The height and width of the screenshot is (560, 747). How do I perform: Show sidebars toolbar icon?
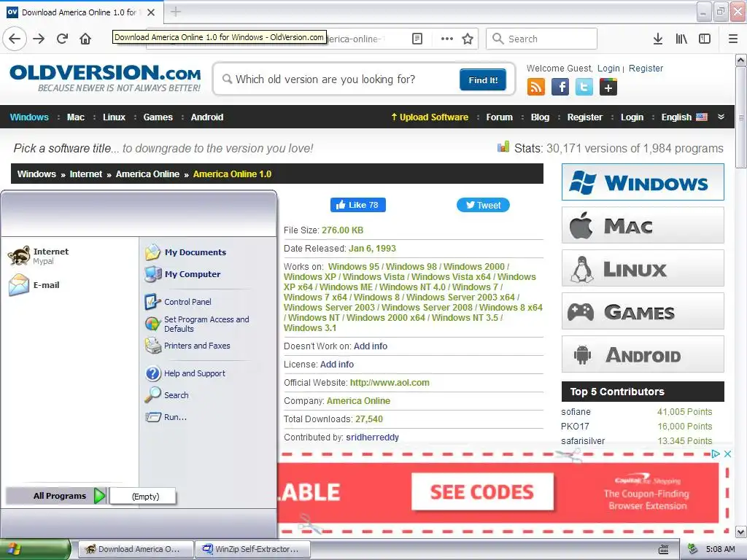point(705,39)
